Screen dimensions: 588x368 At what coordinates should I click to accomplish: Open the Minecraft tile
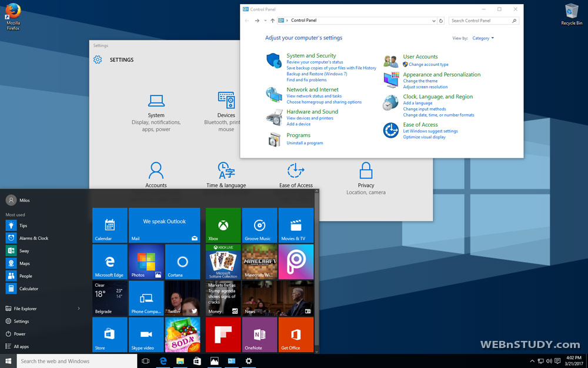pos(259,262)
